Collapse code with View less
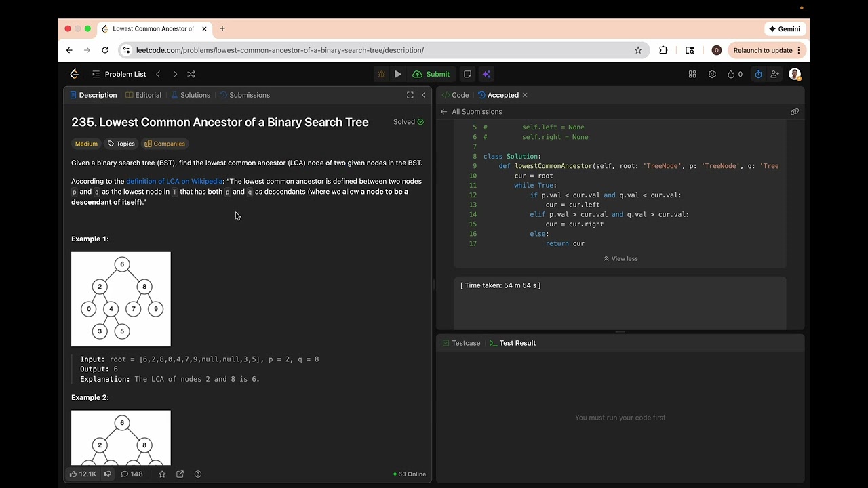The image size is (868, 488). 620,258
